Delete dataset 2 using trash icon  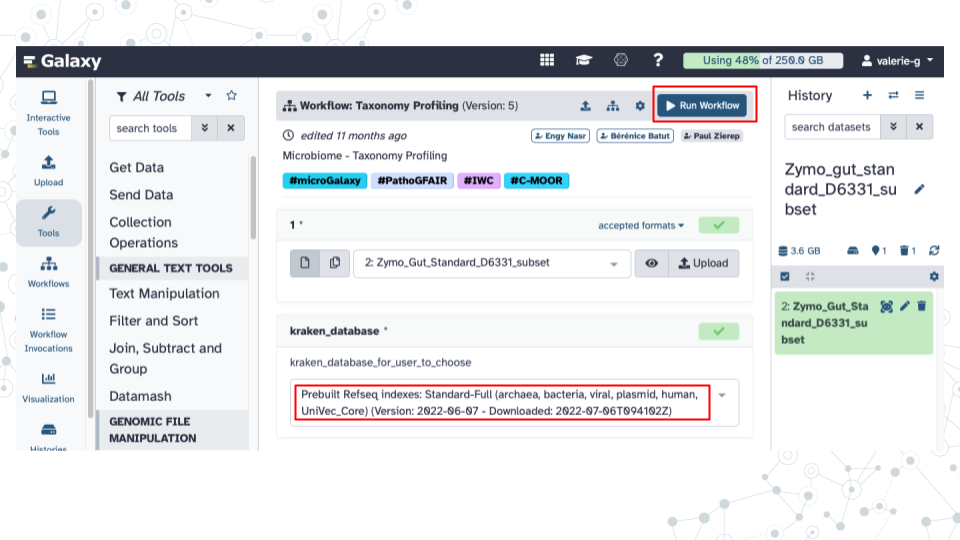(x=922, y=306)
